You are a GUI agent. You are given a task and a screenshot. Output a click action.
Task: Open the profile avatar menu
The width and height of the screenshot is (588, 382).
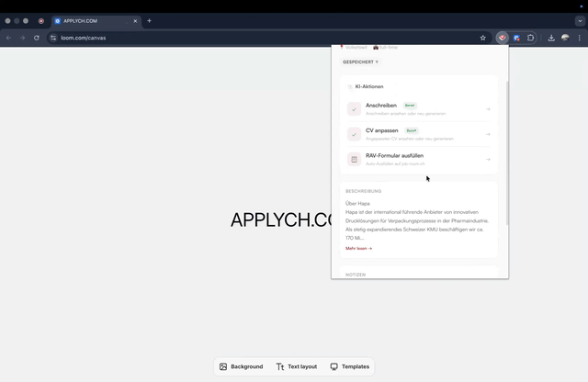[565, 38]
